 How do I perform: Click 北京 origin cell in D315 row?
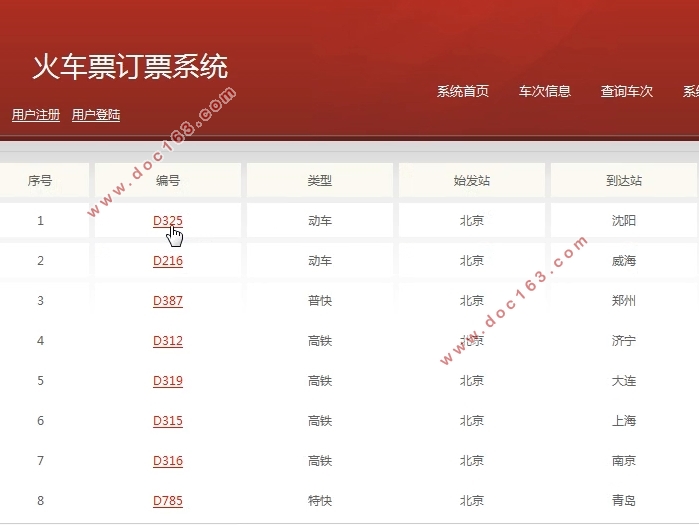(472, 421)
